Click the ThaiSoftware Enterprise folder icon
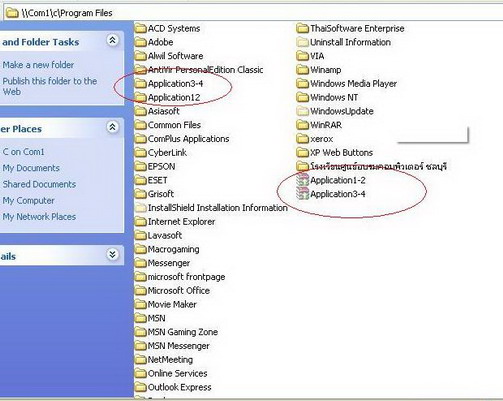Viewport: 503px width, 401px height. 303,28
